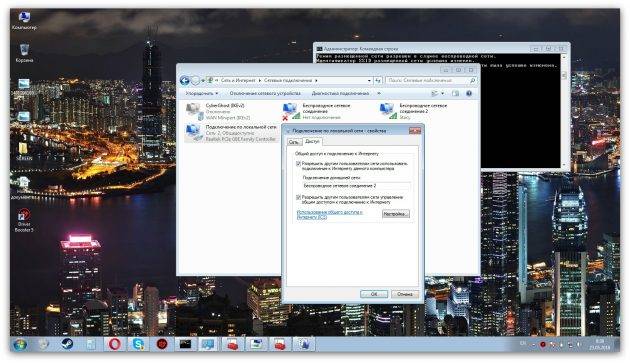Toggle the preview pane icon in toolbar
This screenshot has height=363, width=630.
point(455,93)
